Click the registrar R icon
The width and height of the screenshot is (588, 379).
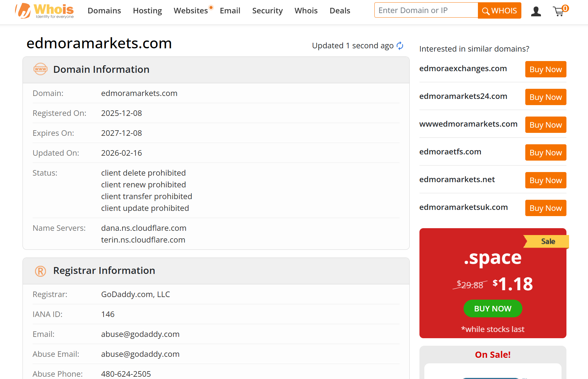tap(41, 271)
